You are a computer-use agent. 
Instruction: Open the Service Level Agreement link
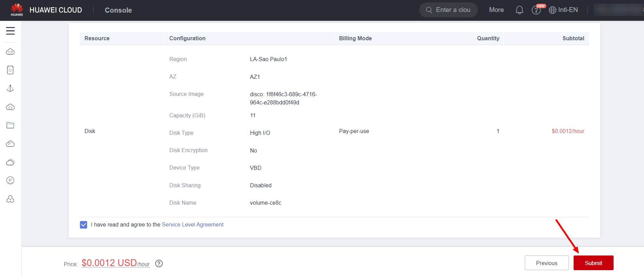192,225
